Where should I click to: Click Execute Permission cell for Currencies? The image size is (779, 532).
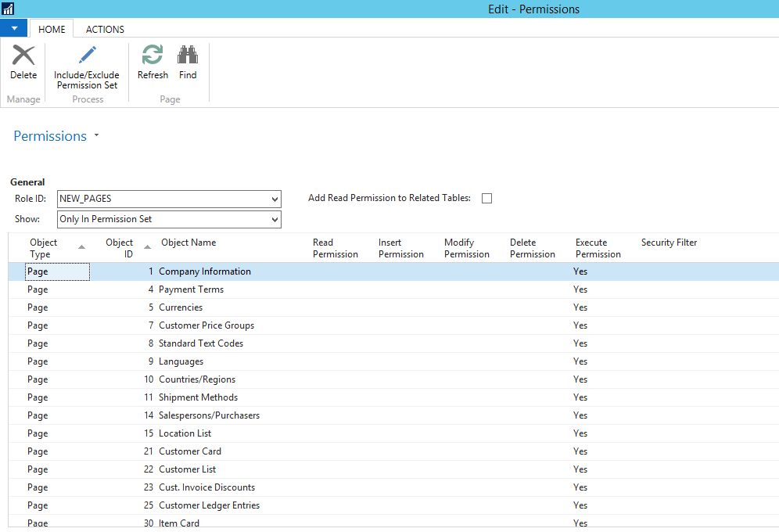click(x=580, y=307)
